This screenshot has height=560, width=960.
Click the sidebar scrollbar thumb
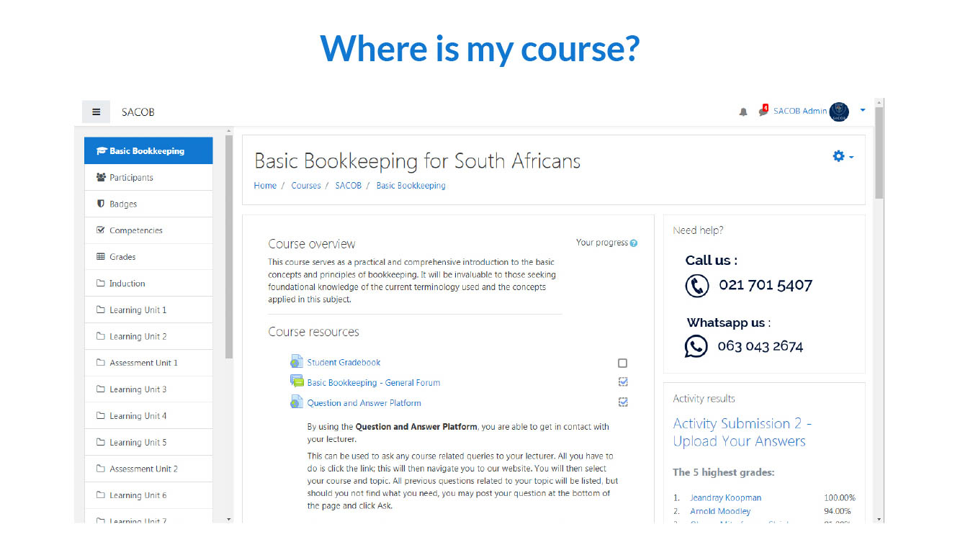[x=229, y=245]
